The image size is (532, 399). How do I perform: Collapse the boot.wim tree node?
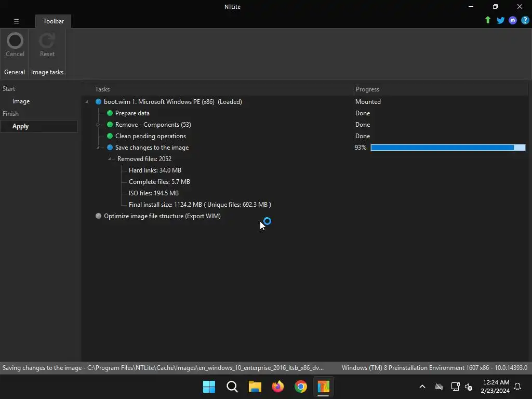point(87,102)
